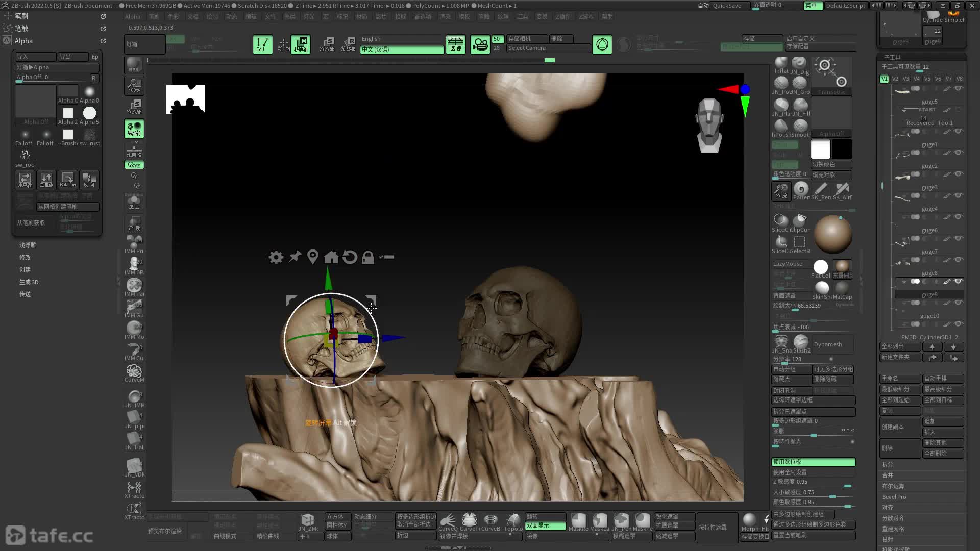Click 存储相机 store camera button

pyautogui.click(x=527, y=39)
